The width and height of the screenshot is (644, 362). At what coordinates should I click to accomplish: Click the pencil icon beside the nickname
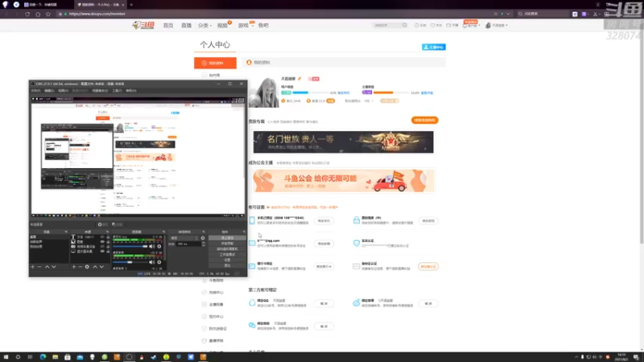tap(299, 78)
